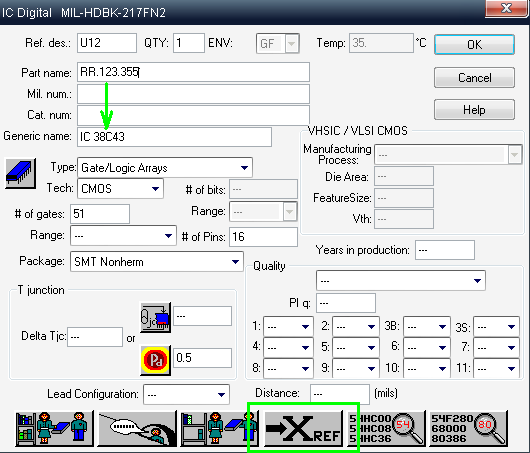This screenshot has height=453, width=530.
Task: Expand the gates Range dropdown
Action: tap(123, 236)
